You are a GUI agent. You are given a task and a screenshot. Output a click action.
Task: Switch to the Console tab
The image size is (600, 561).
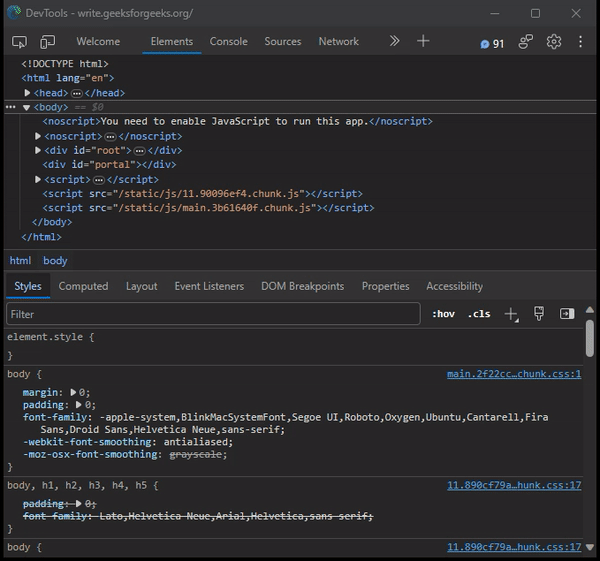(x=228, y=42)
